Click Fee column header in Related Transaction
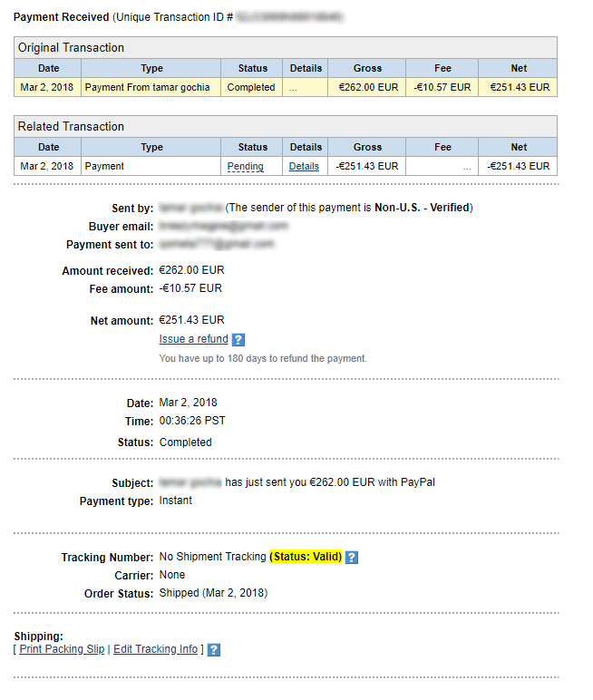This screenshot has height=700, width=593. pyautogui.click(x=442, y=147)
